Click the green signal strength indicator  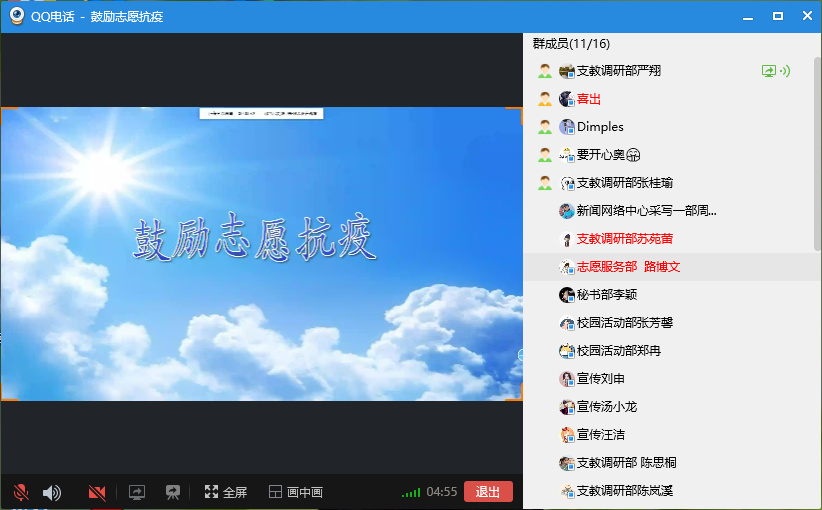coord(410,493)
